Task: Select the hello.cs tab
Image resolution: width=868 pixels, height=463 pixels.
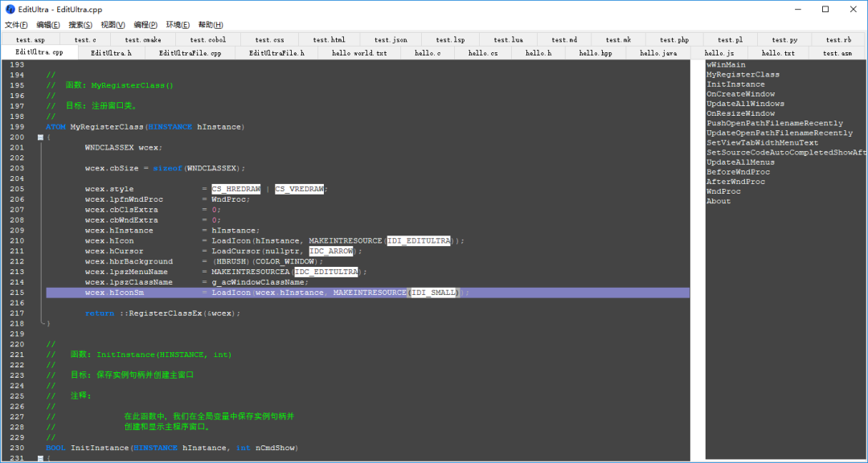Action: (483, 53)
